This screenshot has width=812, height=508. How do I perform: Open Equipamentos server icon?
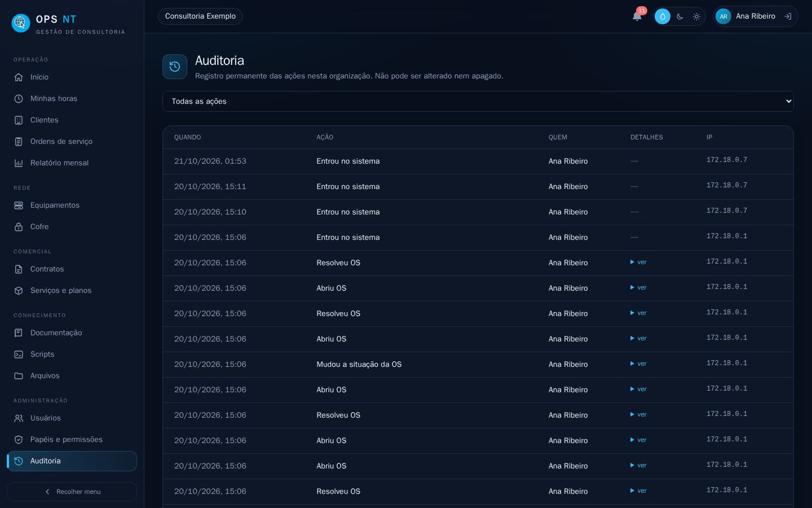[x=19, y=205]
